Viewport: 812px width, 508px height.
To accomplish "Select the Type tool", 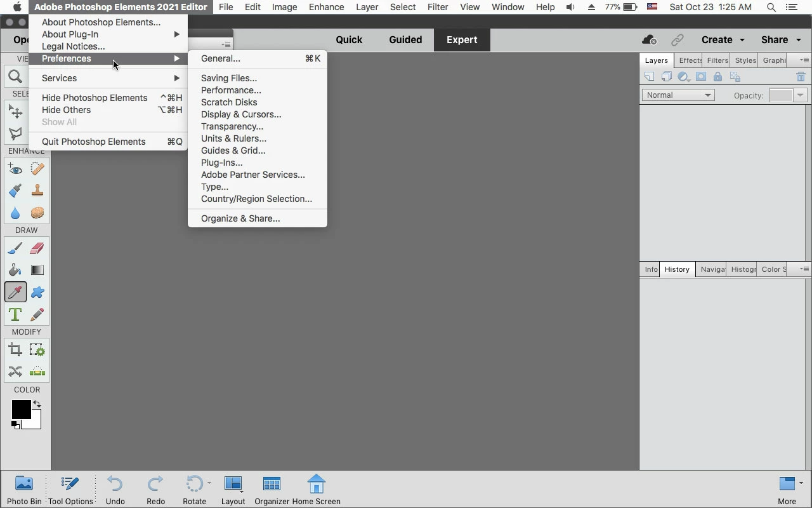I will (x=15, y=314).
